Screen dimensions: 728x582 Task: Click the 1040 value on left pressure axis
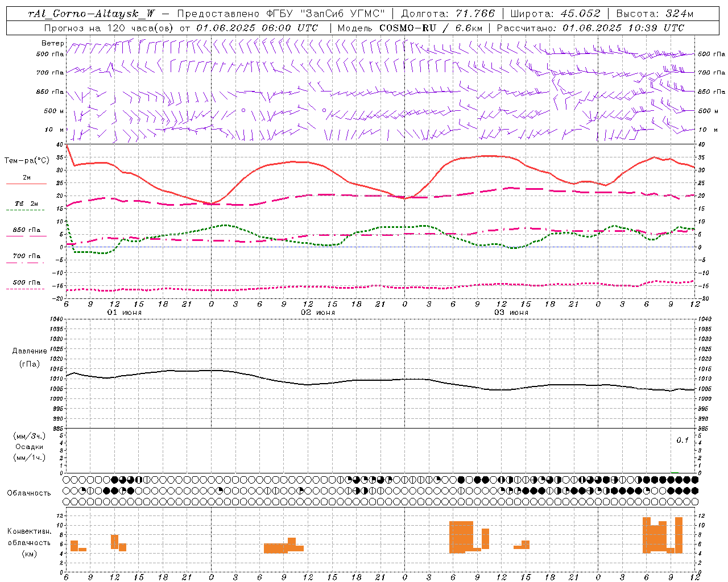point(57,319)
